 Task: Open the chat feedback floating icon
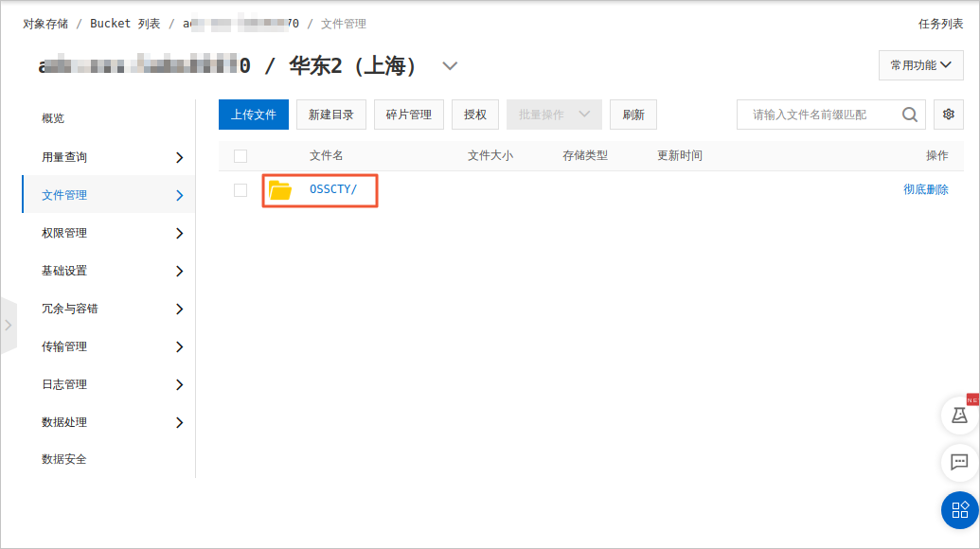click(959, 463)
